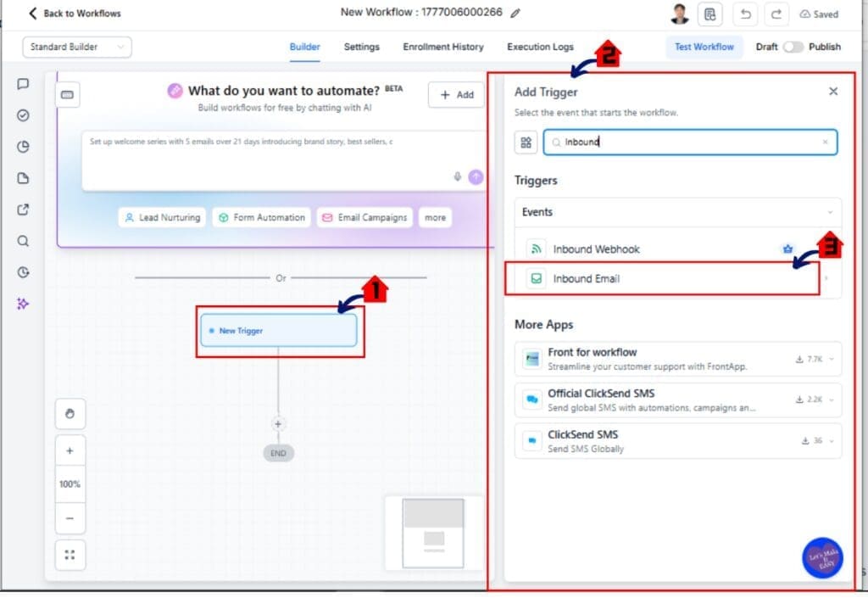Select the AI sparkles icon in the sidebar
Viewport: 868px width, 615px height.
click(x=23, y=304)
